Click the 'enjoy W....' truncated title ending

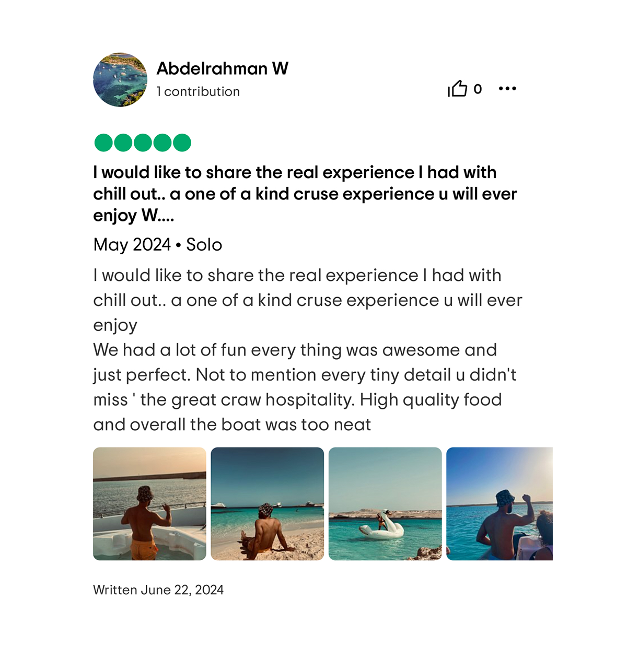[x=134, y=215]
